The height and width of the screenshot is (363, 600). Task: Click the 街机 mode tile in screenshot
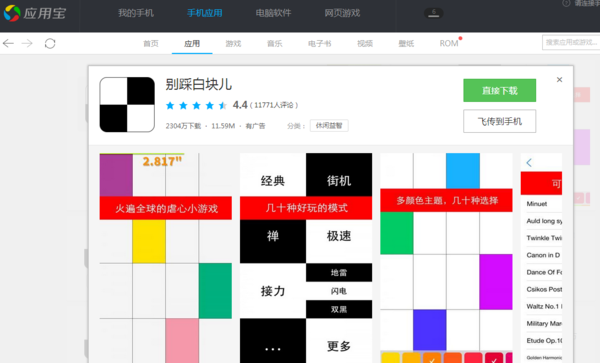click(339, 174)
